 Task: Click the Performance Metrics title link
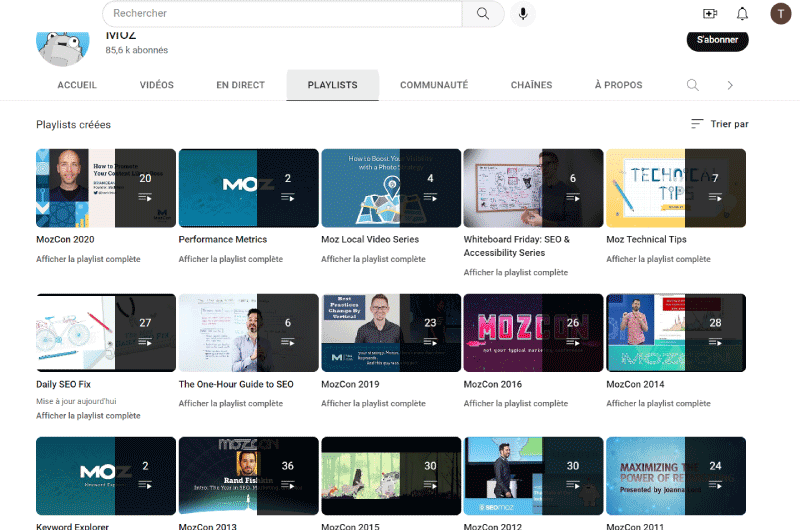(223, 239)
